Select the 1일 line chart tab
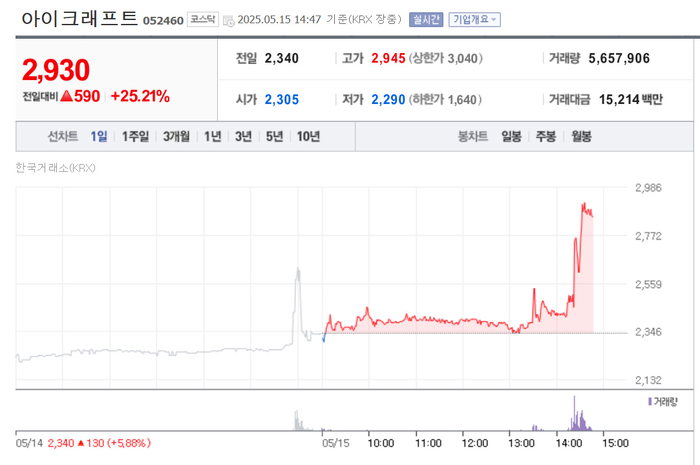Screen dimensions: 700x465 click(99, 137)
